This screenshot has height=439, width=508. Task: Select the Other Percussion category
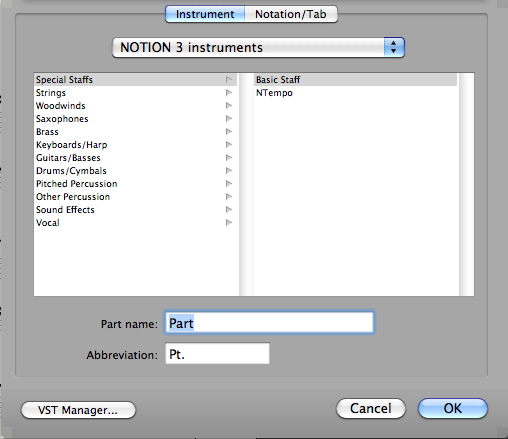pyautogui.click(x=135, y=197)
